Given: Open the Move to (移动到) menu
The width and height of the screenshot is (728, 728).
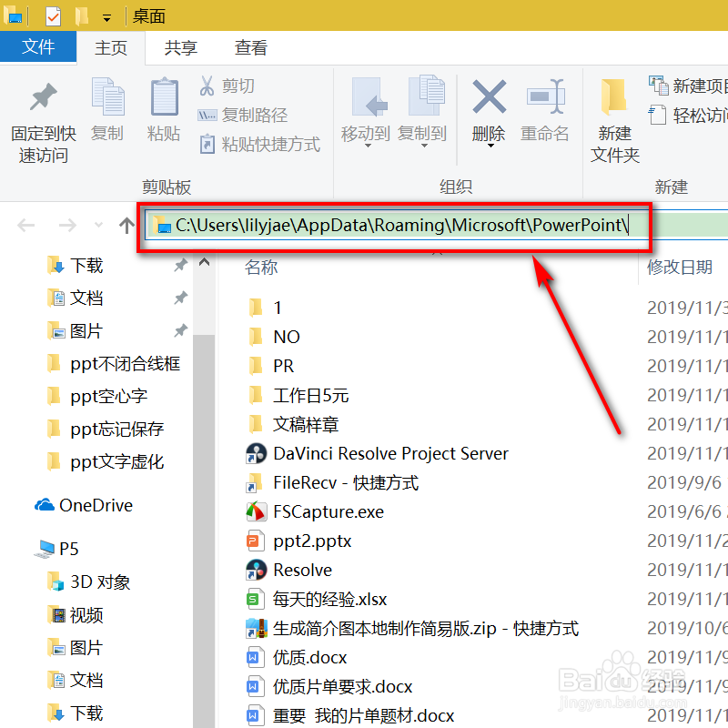Looking at the screenshot, I should (x=366, y=112).
